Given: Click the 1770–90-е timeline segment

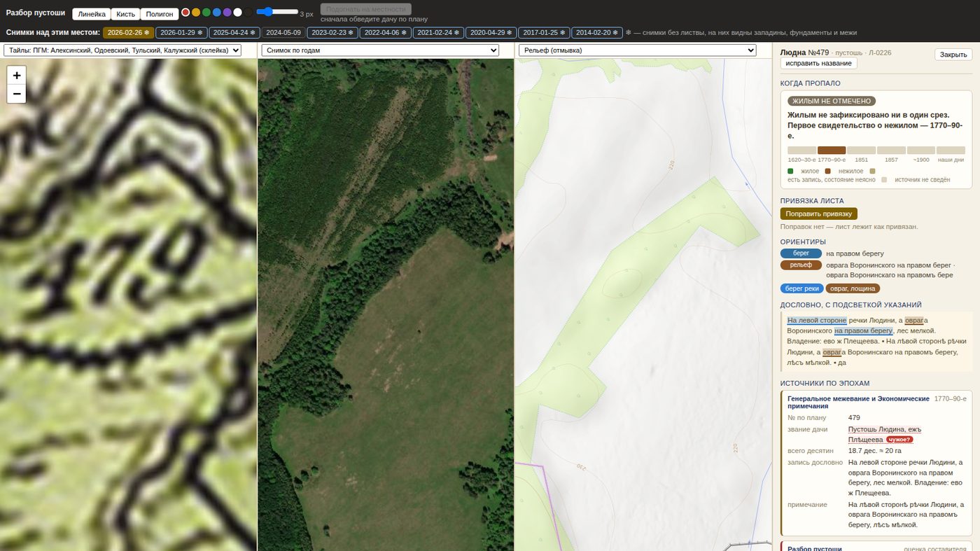Looking at the screenshot, I should (x=832, y=150).
